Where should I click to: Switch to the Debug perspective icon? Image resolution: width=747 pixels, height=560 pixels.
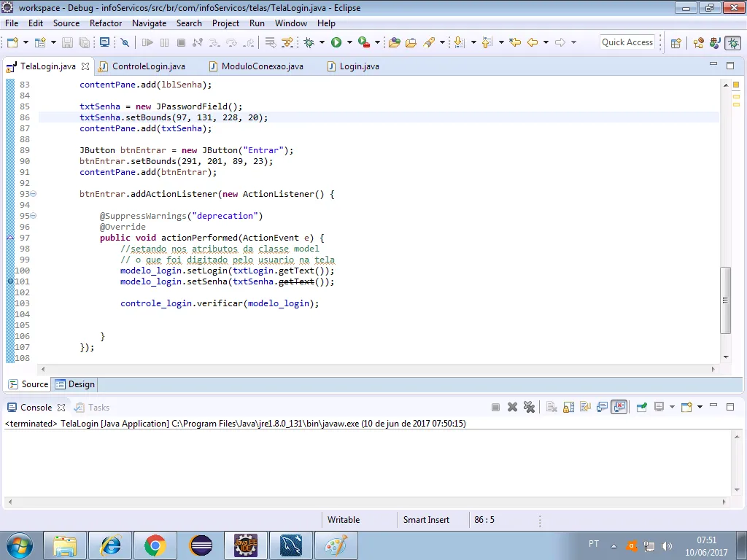[x=732, y=43]
